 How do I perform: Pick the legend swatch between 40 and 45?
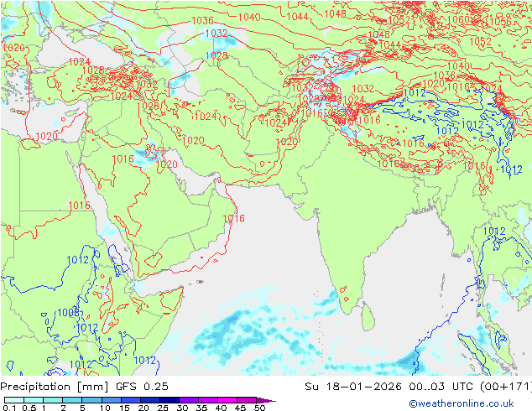[x=227, y=400]
